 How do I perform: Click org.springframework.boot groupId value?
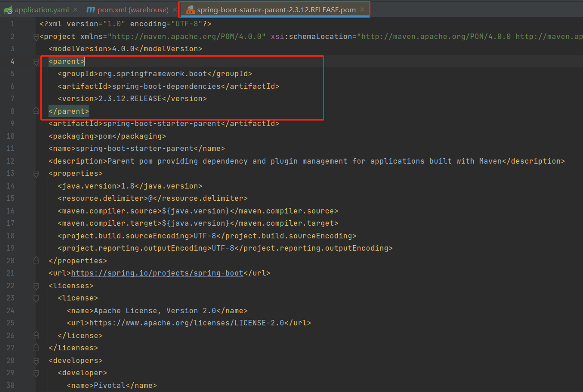point(153,73)
